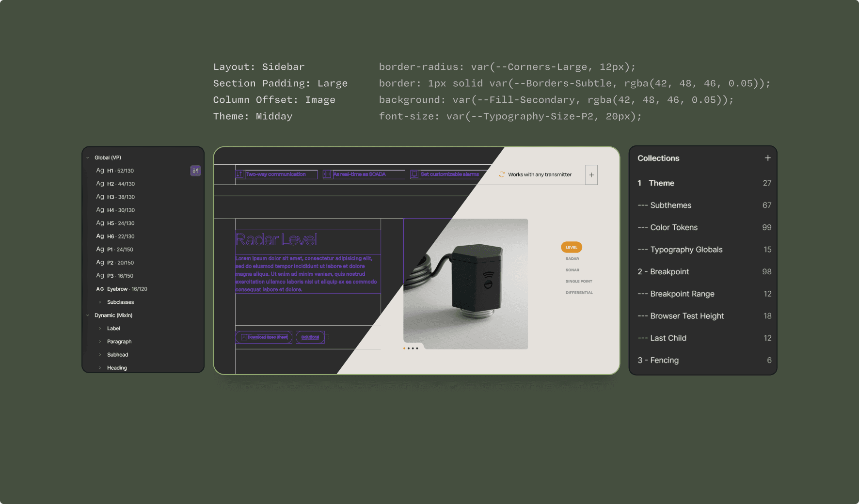Click the Download Spec Sheet button
Image resolution: width=859 pixels, height=504 pixels.
[264, 337]
